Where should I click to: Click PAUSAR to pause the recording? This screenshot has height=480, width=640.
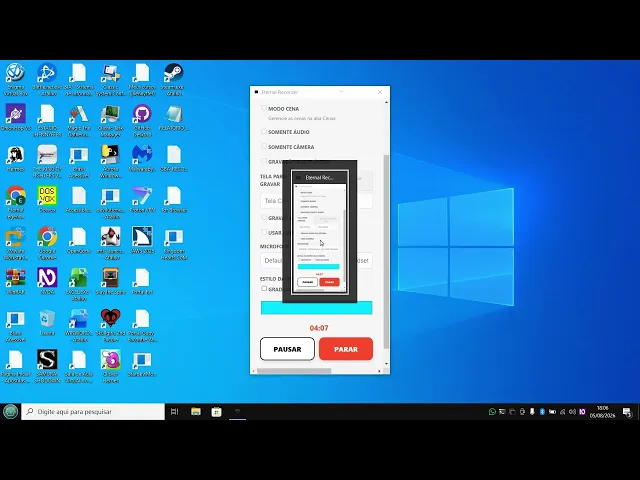287,349
